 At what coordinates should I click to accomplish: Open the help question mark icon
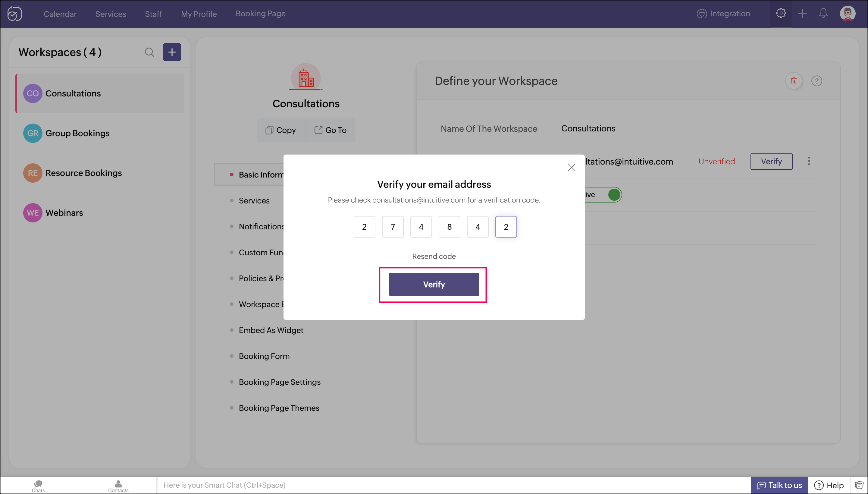point(816,81)
